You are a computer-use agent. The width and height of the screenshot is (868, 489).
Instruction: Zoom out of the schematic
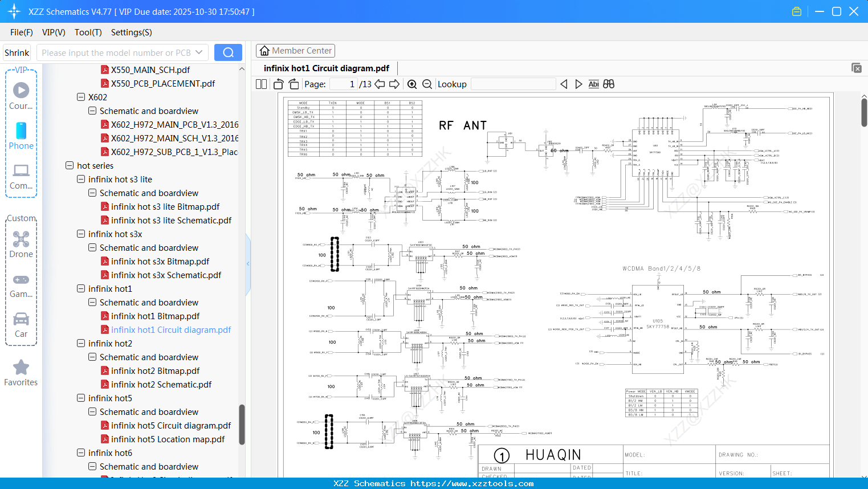click(426, 84)
